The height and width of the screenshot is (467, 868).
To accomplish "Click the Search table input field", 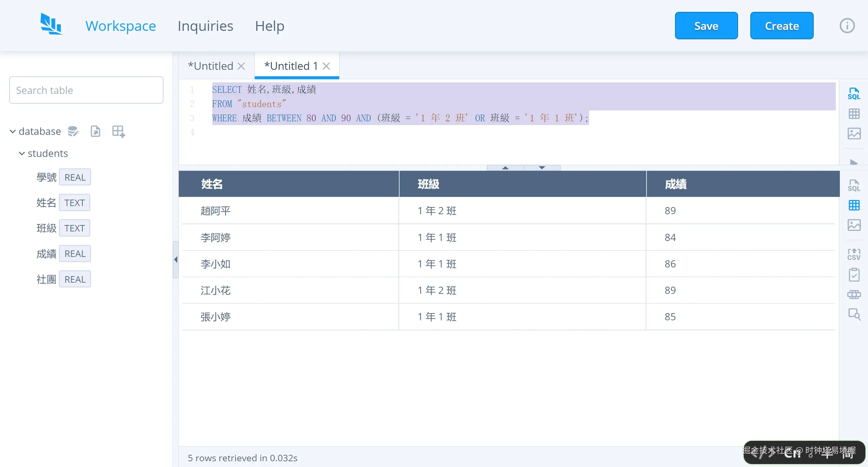I will (86, 90).
